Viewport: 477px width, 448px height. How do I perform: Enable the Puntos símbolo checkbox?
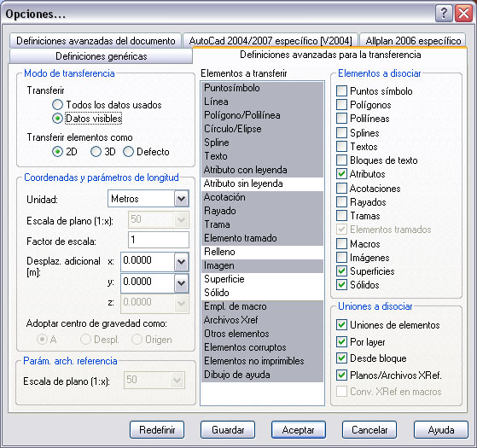coord(341,91)
